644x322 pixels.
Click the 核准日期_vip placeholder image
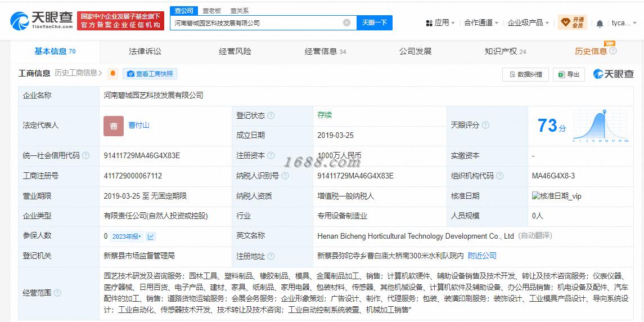556,196
